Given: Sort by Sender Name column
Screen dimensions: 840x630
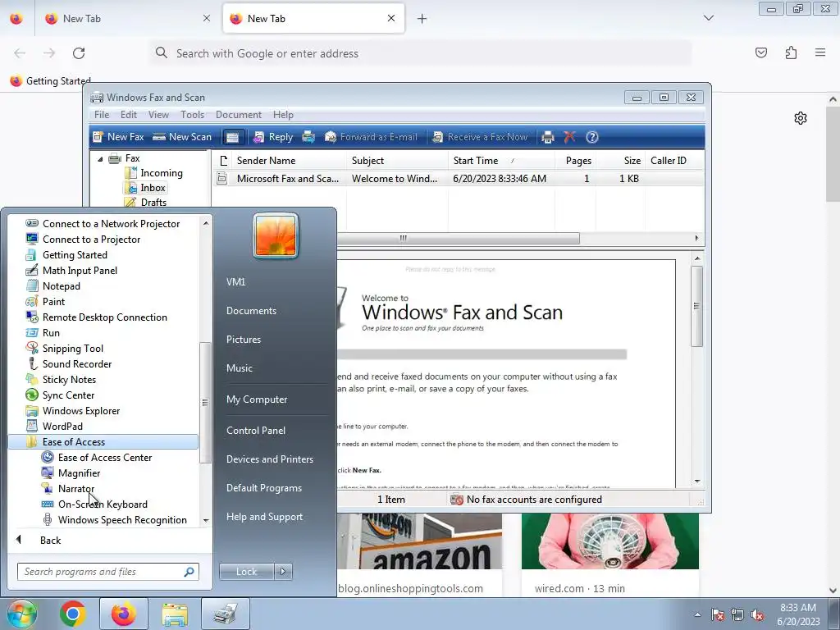Looking at the screenshot, I should (x=267, y=161).
